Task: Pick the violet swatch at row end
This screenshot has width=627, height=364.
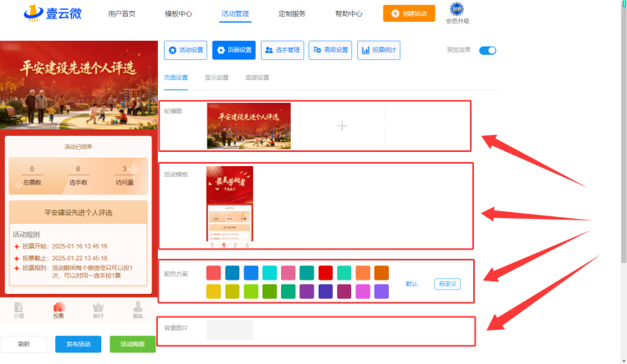Action: [x=381, y=291]
